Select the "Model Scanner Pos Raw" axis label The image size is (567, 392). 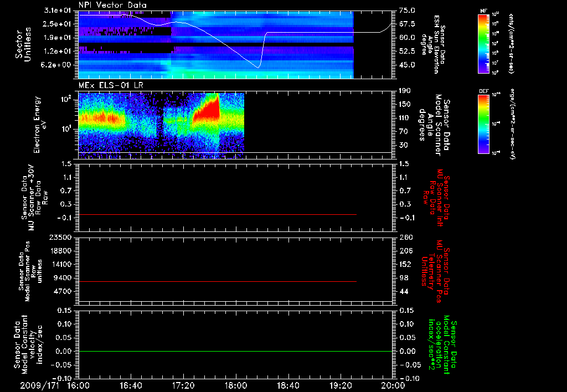coord(31,272)
